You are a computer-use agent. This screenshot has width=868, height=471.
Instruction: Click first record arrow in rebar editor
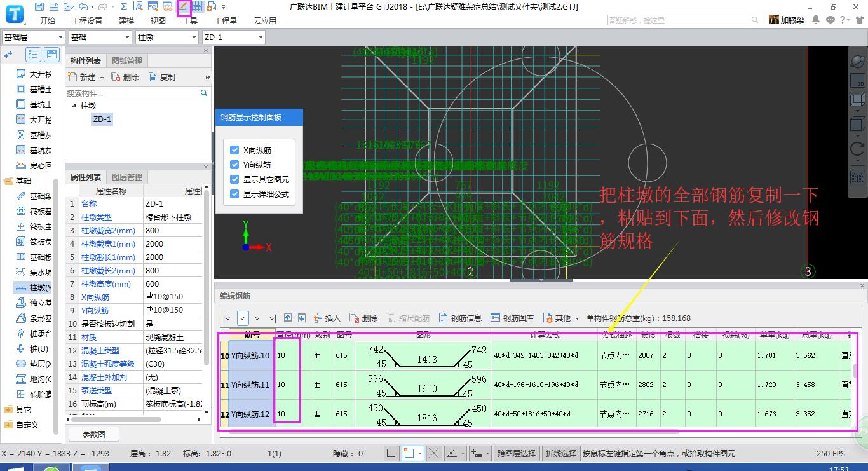tap(227, 318)
